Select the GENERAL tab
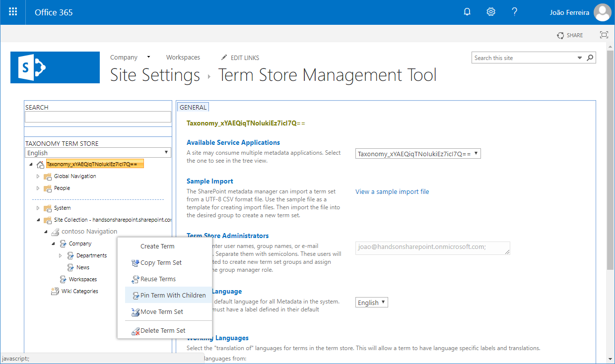Viewport: 615px width, 364px height. point(193,107)
